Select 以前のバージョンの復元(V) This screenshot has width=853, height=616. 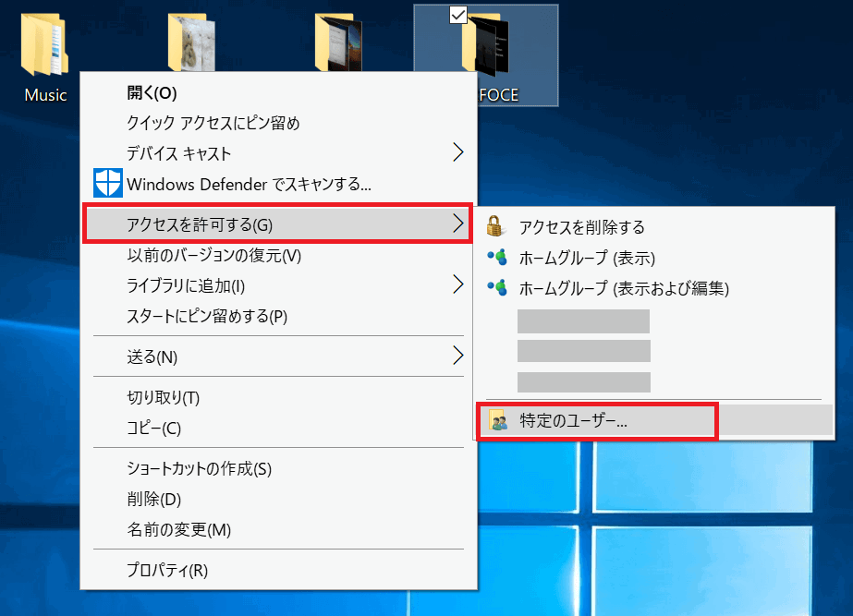click(x=278, y=256)
